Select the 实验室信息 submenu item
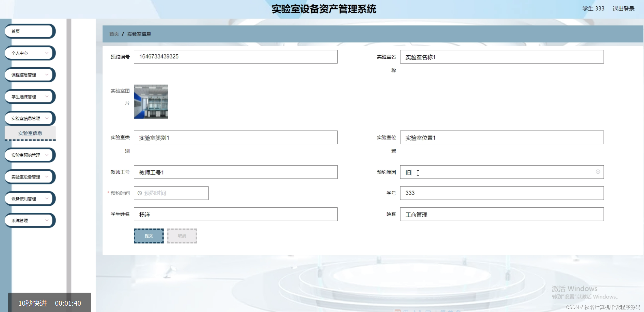Image resolution: width=644 pixels, height=312 pixels. click(30, 133)
